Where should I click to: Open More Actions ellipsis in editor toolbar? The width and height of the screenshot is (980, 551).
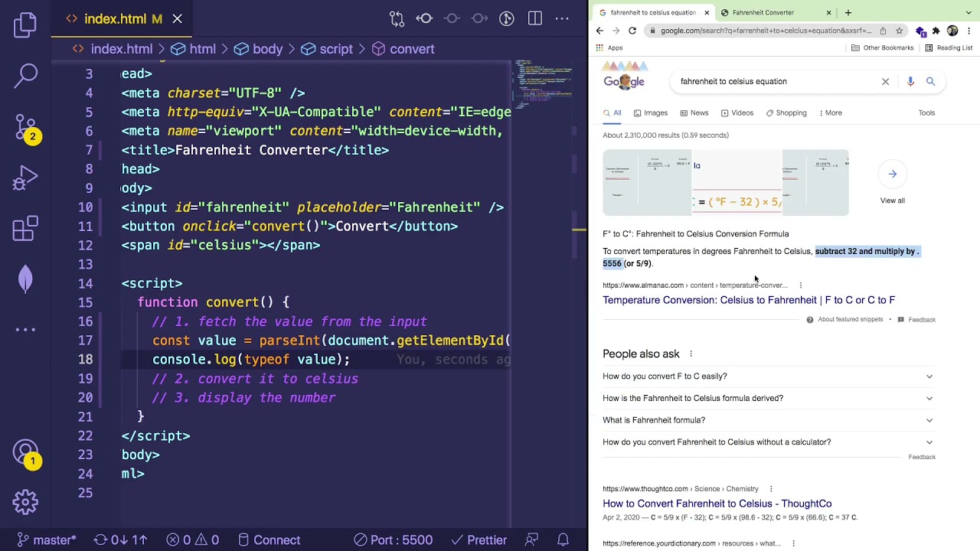coord(562,18)
